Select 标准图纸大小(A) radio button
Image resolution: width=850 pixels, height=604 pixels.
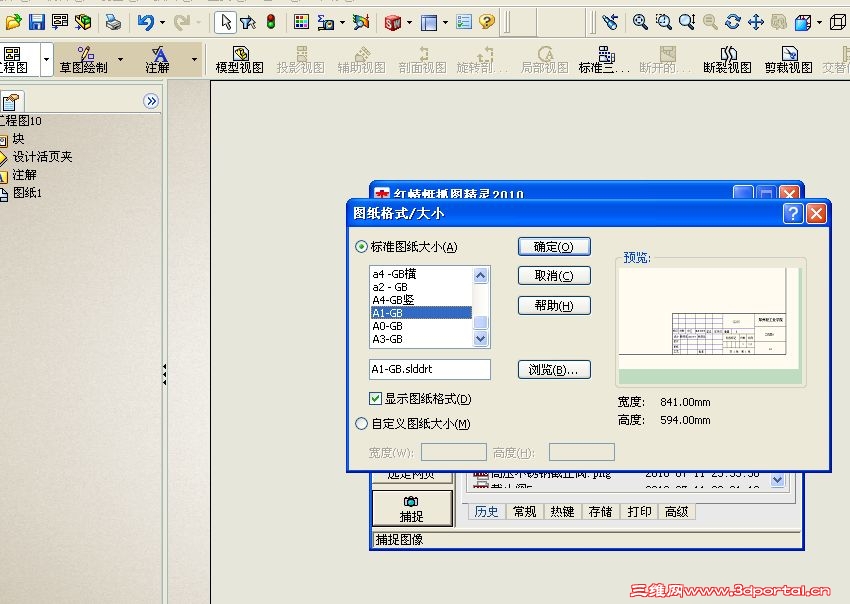[361, 247]
